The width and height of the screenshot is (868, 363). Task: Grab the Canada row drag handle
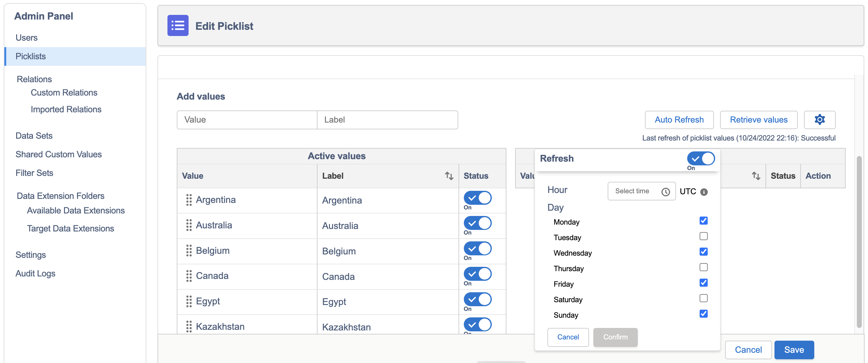(189, 276)
